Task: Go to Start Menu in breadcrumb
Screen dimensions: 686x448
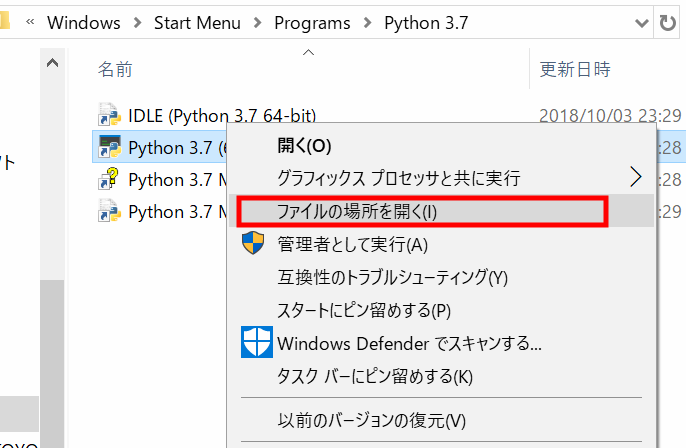Action: [x=197, y=23]
